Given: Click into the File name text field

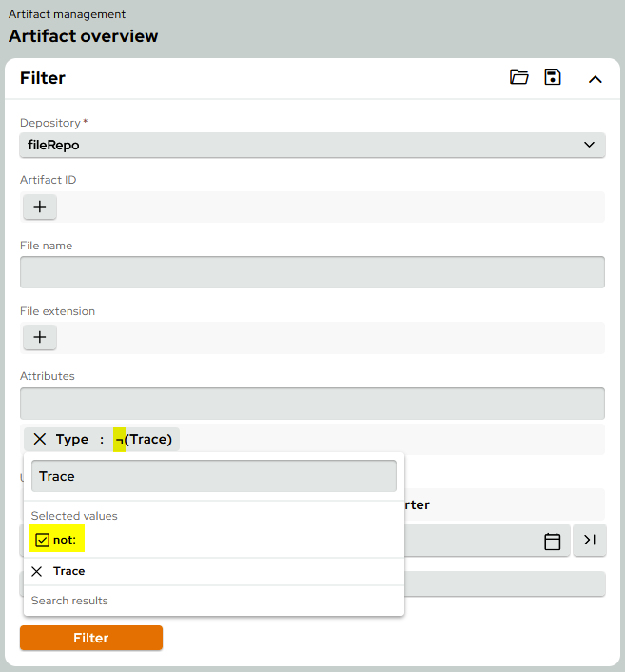Looking at the screenshot, I should point(312,272).
